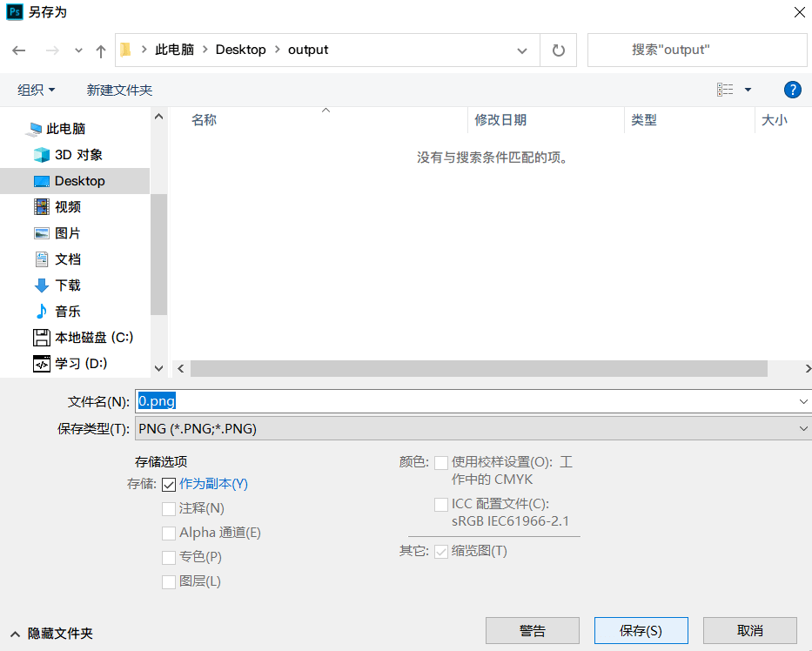Click the horizontal scrollbar in file list
This screenshot has height=651, width=812.
(479, 369)
